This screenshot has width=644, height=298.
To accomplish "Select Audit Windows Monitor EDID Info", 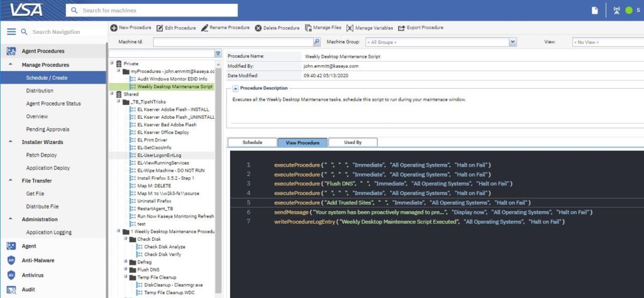I will pos(172,79).
